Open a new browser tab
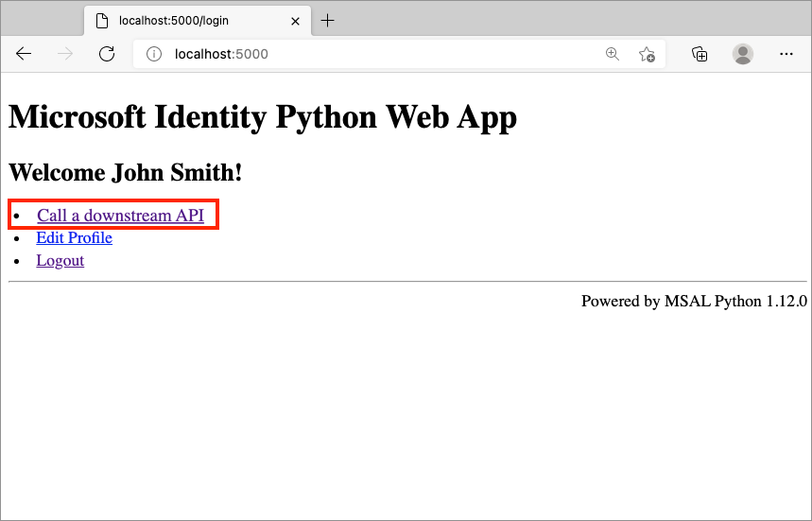Screen dimensions: 812x521 click(328, 20)
